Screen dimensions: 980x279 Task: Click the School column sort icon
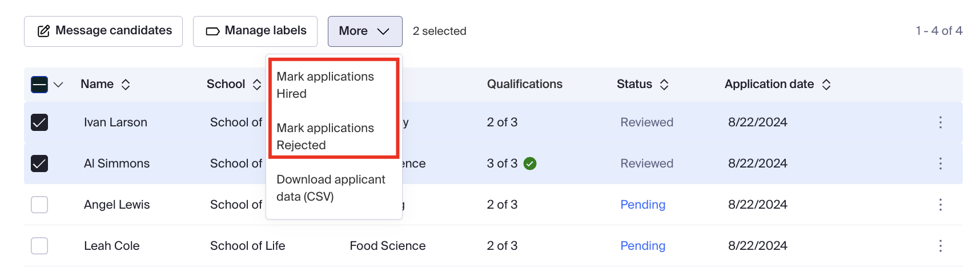tap(257, 85)
